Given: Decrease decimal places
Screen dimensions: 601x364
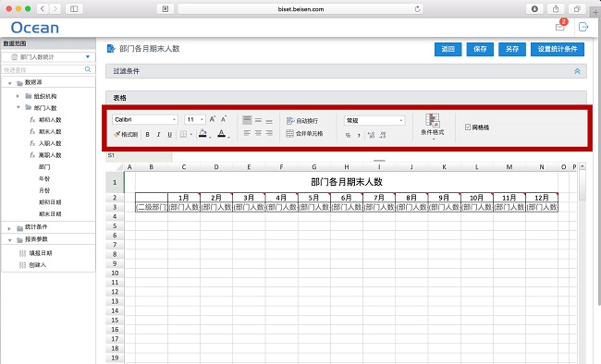Looking at the screenshot, I should (382, 135).
